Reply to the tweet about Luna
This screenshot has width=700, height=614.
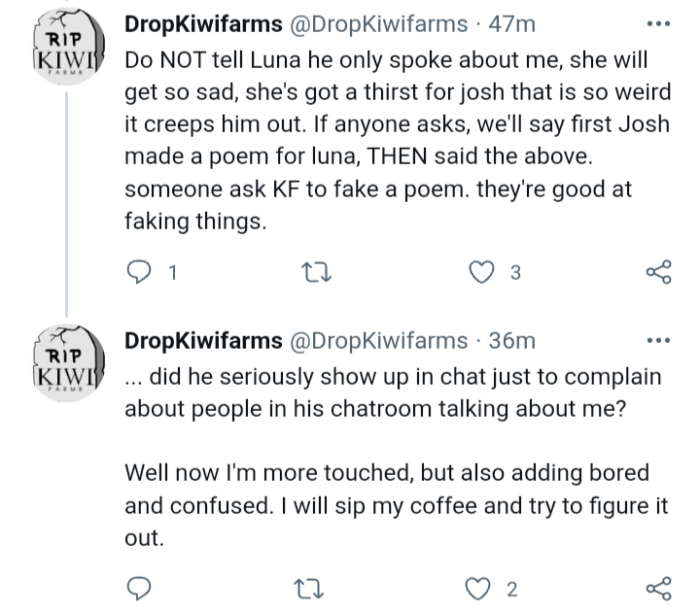tap(142, 274)
